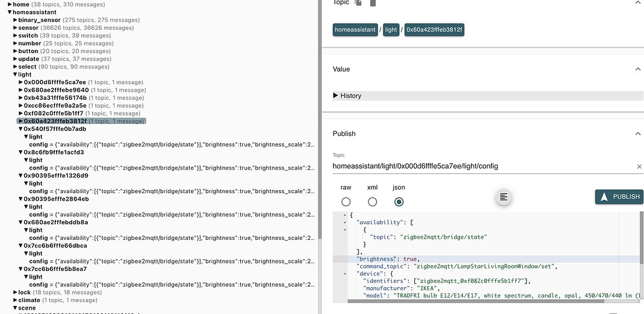This screenshot has width=644, height=314.
Task: Copy the topic path with the copy icon
Action: point(358,2)
